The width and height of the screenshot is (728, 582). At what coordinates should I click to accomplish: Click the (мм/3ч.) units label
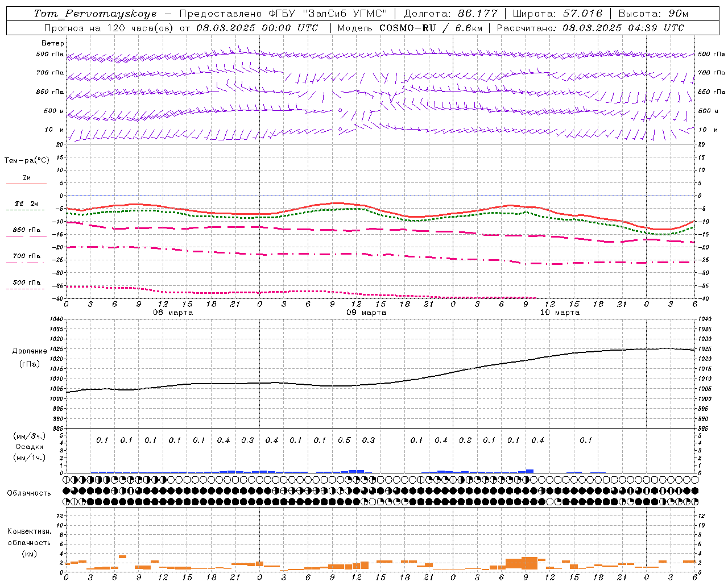tap(30, 436)
